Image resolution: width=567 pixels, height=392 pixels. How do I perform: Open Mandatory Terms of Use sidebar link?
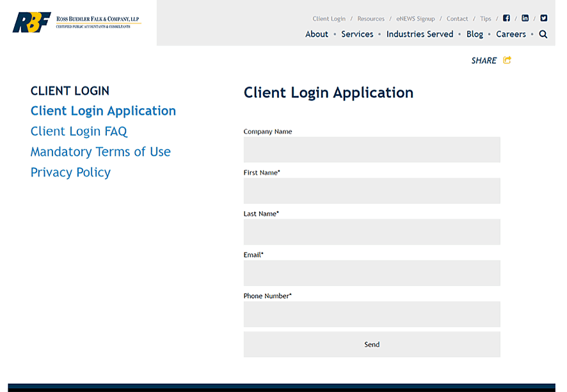pyautogui.click(x=100, y=152)
